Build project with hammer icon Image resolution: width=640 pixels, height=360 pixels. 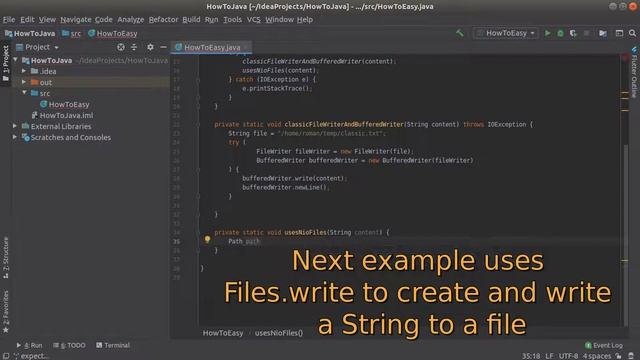click(460, 33)
